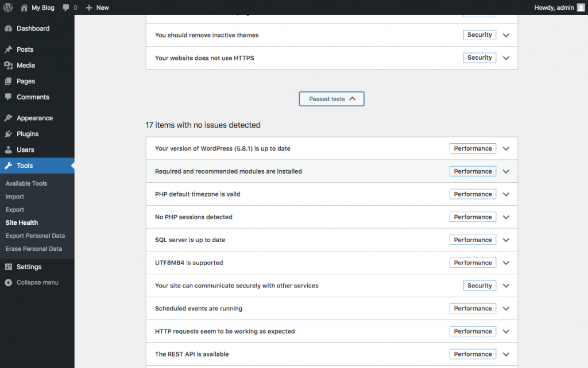Viewport: 588px width, 368px height.
Task: Go to the Media library menu
Action: click(x=37, y=66)
